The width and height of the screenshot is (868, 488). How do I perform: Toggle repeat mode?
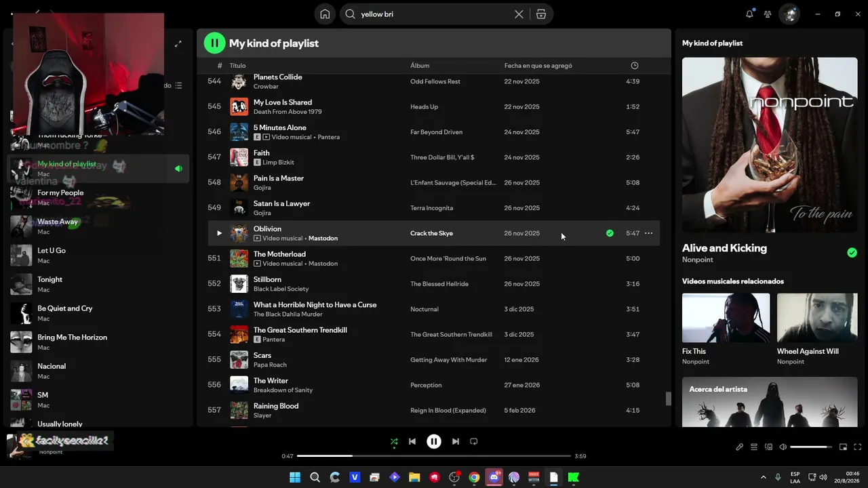(474, 441)
